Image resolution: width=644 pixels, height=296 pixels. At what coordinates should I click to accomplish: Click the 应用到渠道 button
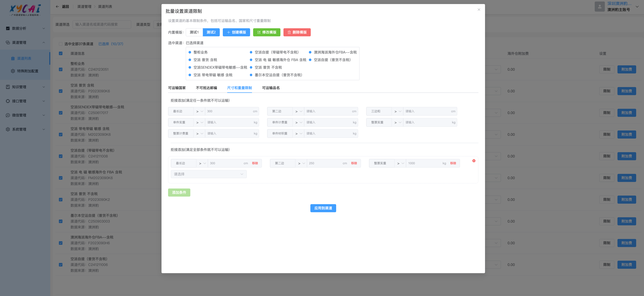pyautogui.click(x=323, y=208)
